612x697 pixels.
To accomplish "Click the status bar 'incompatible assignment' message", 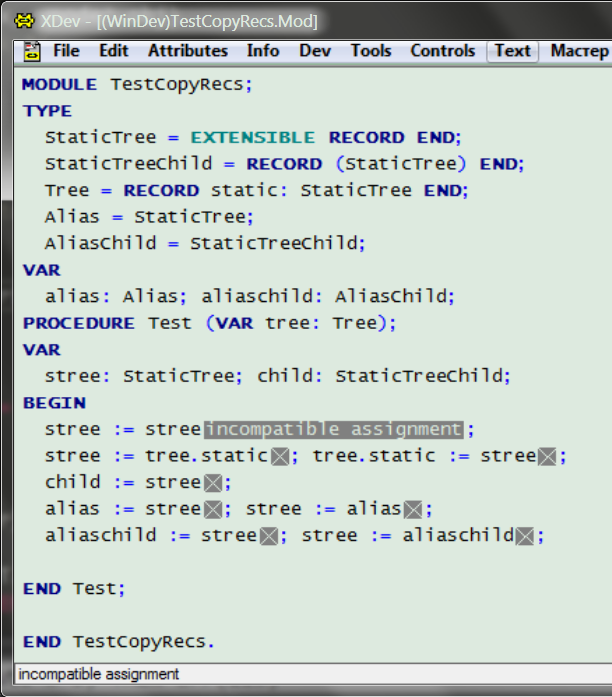I will tap(99, 675).
